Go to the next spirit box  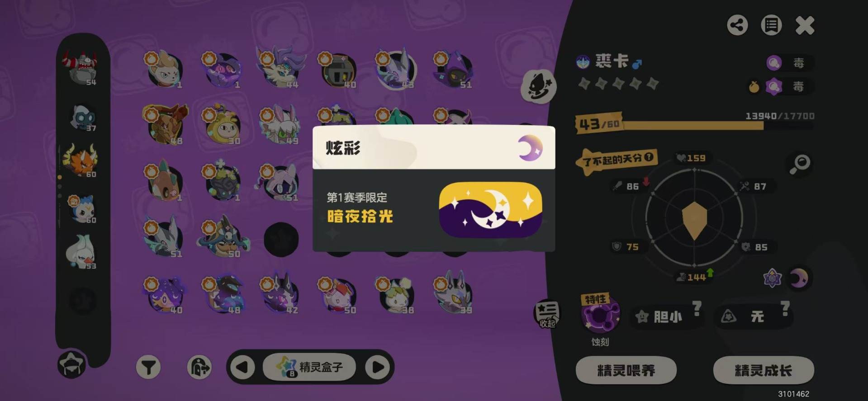(x=378, y=367)
